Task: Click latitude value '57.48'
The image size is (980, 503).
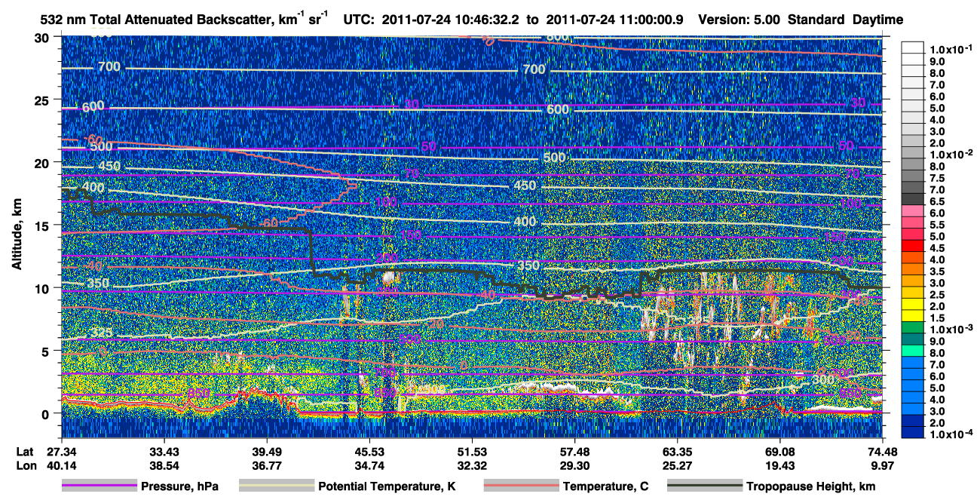Action: (574, 451)
